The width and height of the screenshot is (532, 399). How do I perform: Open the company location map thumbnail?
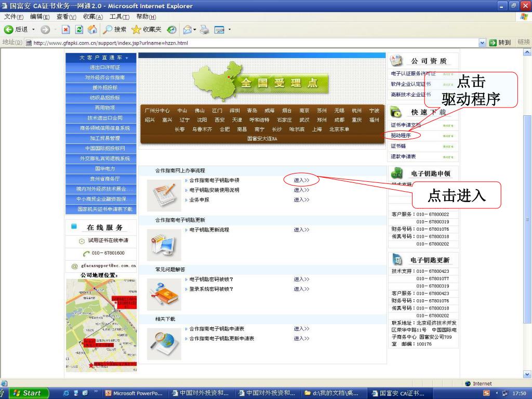point(101,325)
